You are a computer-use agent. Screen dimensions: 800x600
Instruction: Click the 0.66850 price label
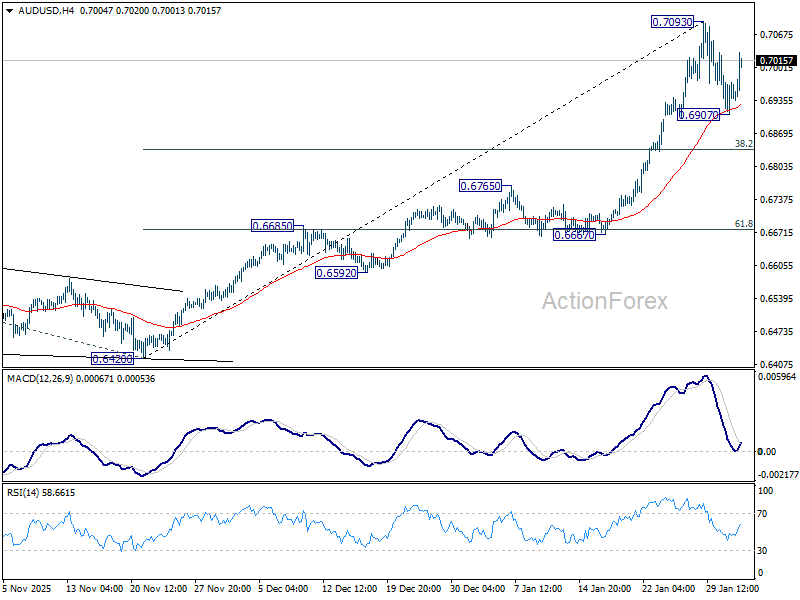tap(272, 226)
